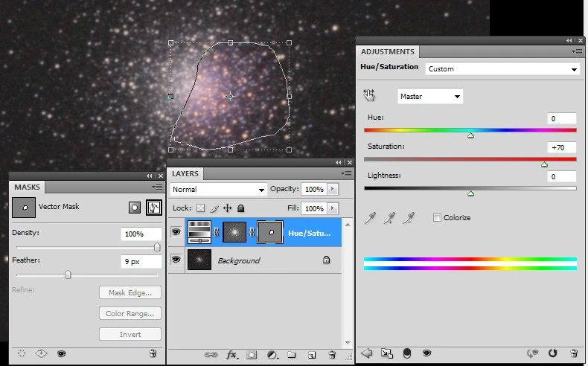Click the Subtract from Sample eyedropper
This screenshot has width=588, height=366.
point(409,218)
